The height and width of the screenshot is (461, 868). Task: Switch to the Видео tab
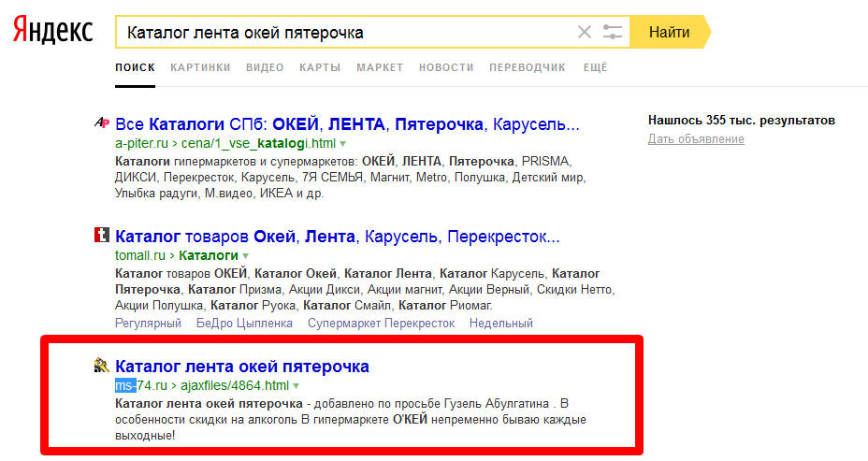point(265,67)
